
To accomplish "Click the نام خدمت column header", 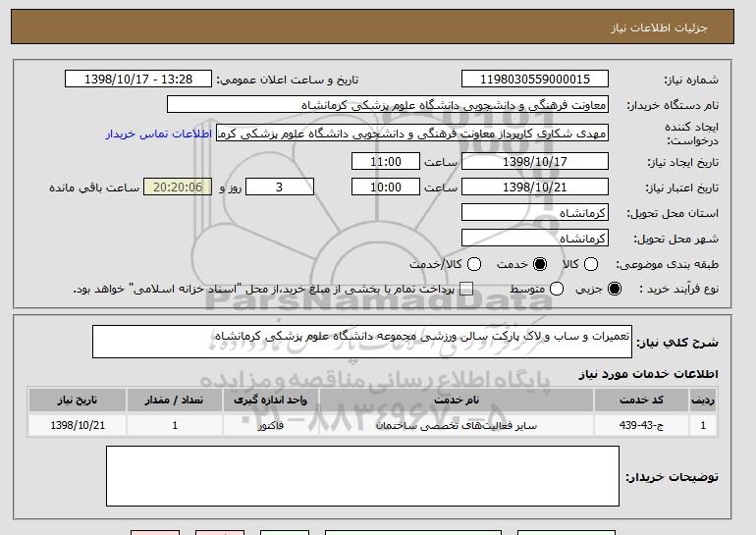I will click(457, 401).
